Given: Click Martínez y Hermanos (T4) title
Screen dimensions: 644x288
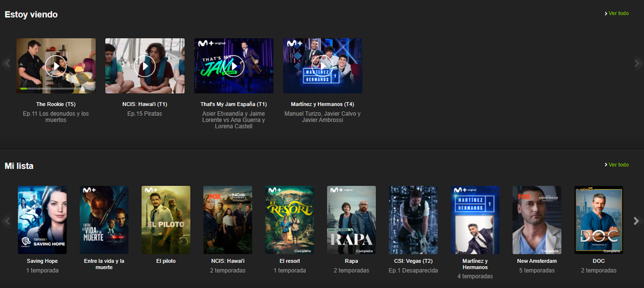Looking at the screenshot, I should pyautogui.click(x=322, y=105).
